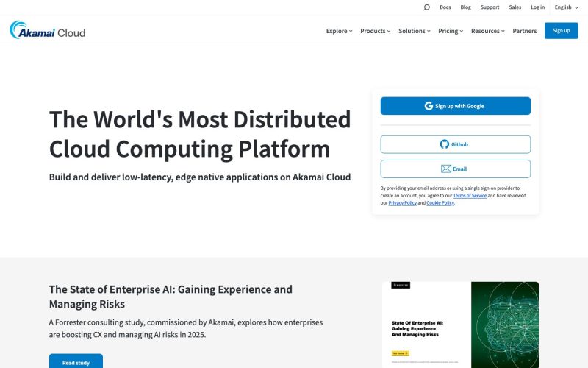Expand the Solutions menu
588x368 pixels.
415,31
